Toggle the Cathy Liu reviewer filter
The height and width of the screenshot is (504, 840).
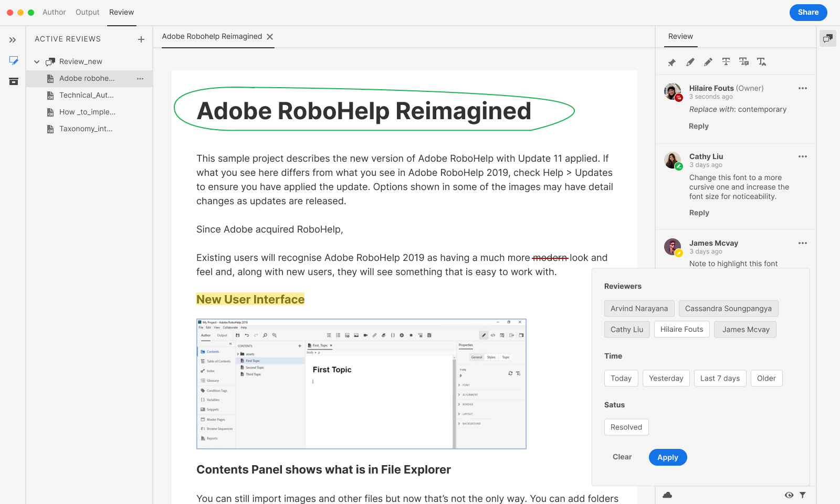pos(627,330)
